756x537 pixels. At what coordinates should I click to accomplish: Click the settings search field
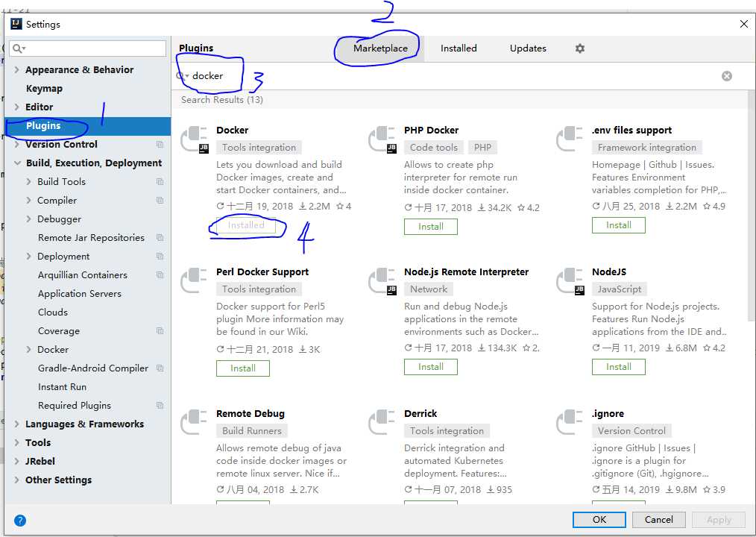pyautogui.click(x=88, y=48)
